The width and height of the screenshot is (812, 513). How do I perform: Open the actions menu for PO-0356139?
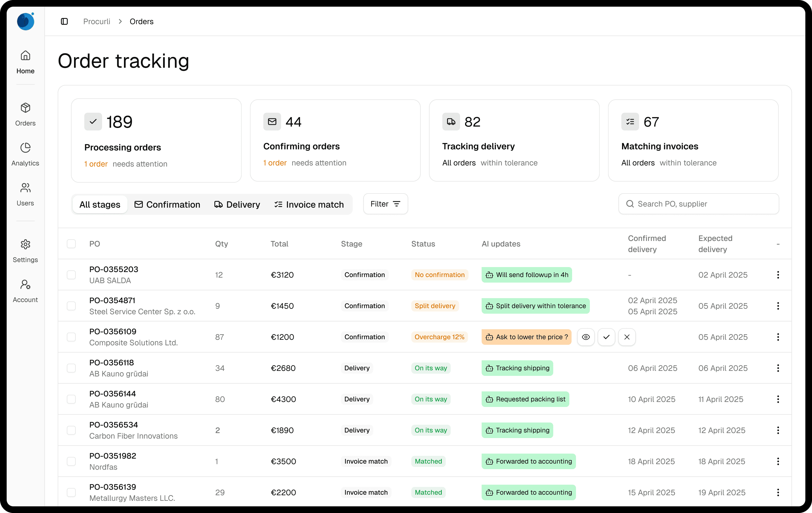[x=778, y=492]
